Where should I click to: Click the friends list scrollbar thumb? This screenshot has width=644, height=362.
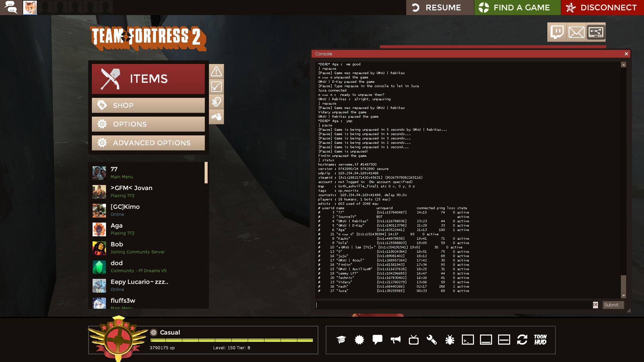point(206,173)
